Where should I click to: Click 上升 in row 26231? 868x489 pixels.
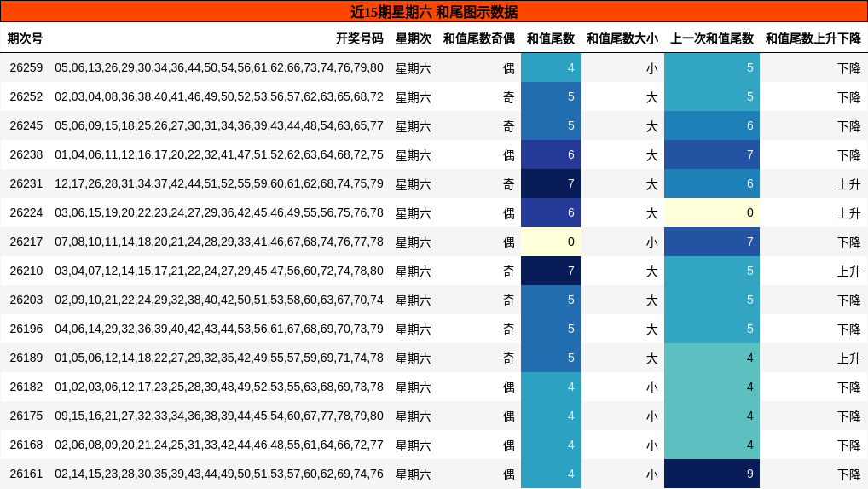pyautogui.click(x=849, y=183)
